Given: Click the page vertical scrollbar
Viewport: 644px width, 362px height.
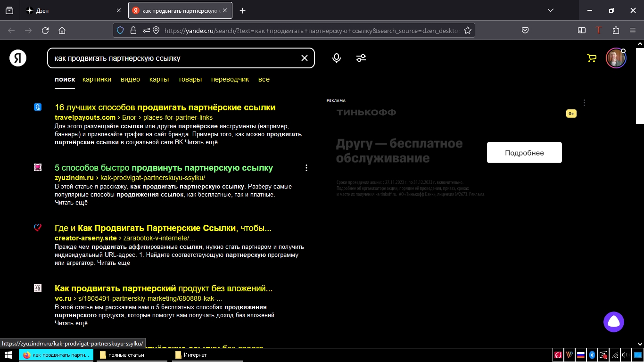Looking at the screenshot, I should [640, 85].
